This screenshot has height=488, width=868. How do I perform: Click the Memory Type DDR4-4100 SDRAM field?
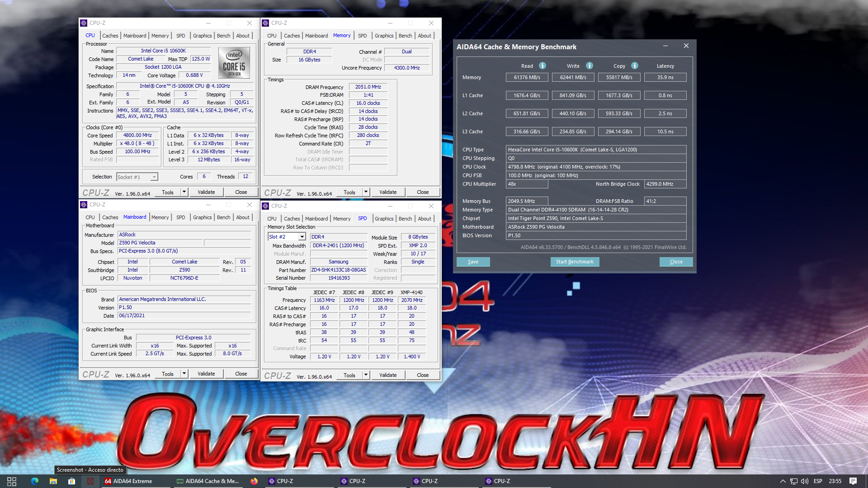click(596, 210)
